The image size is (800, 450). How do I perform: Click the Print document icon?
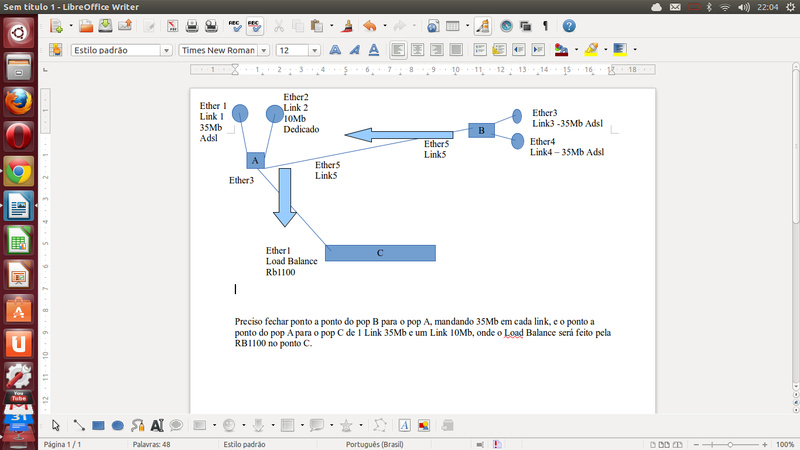pos(193,26)
